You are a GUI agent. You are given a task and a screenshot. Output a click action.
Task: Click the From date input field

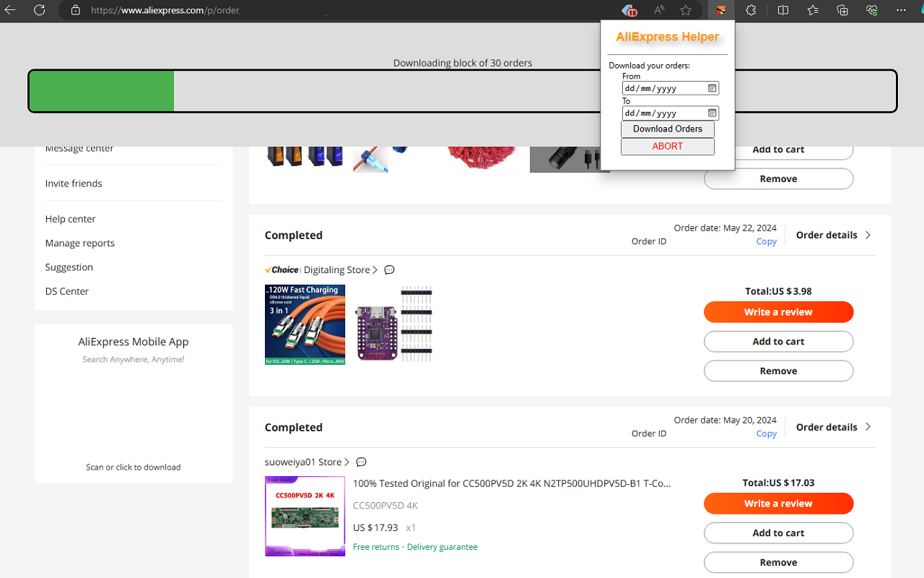point(671,88)
